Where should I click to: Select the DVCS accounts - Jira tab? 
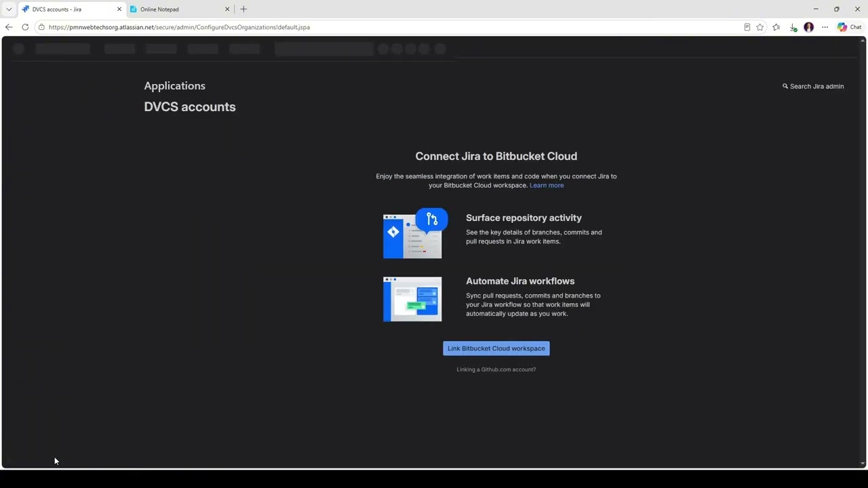pyautogui.click(x=72, y=9)
